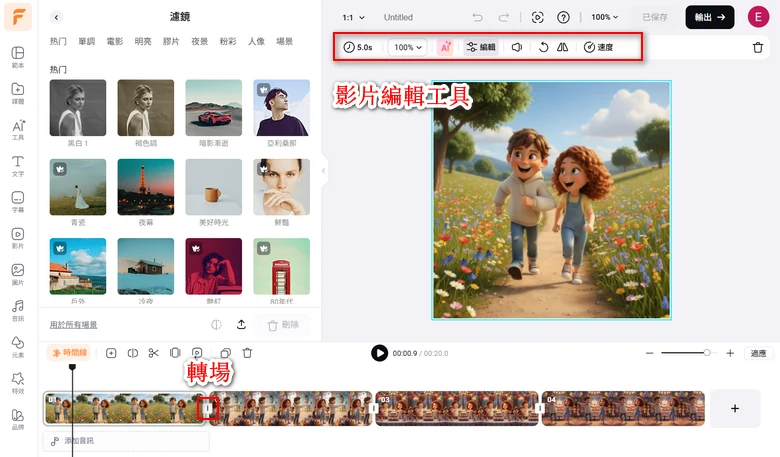Image resolution: width=780 pixels, height=457 pixels.
Task: Open the 圖片 images panel in sidebar
Action: 17,274
